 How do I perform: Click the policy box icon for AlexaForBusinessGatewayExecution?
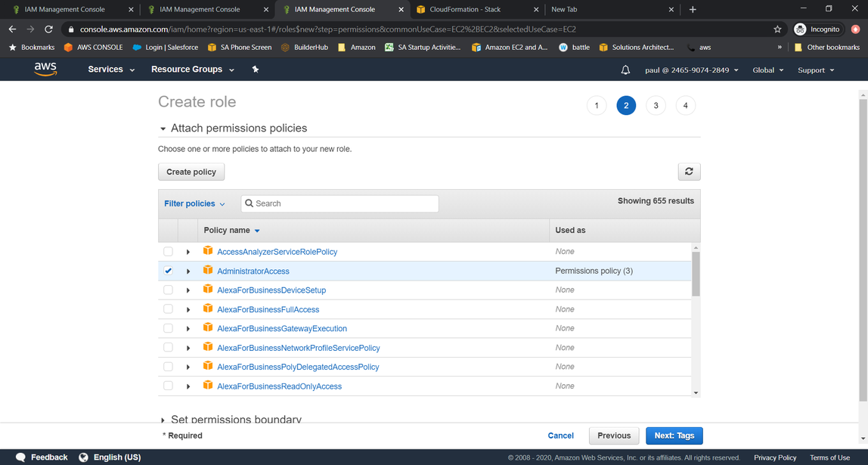(x=208, y=327)
